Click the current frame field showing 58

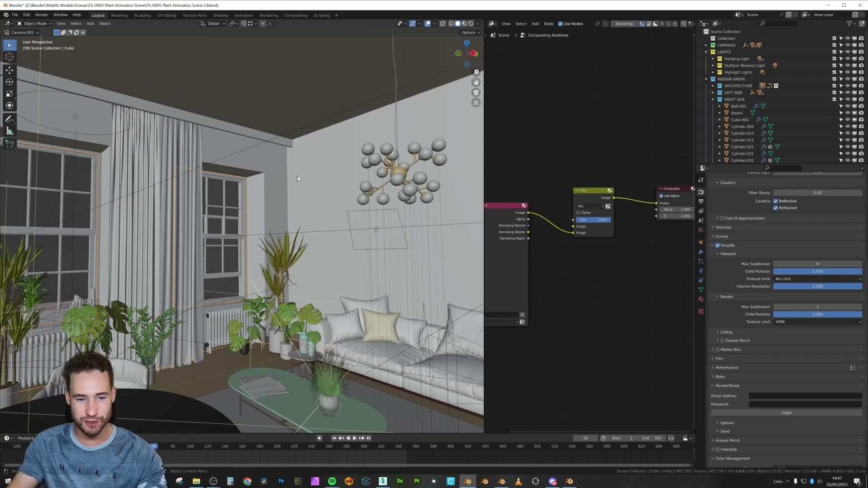(585, 438)
